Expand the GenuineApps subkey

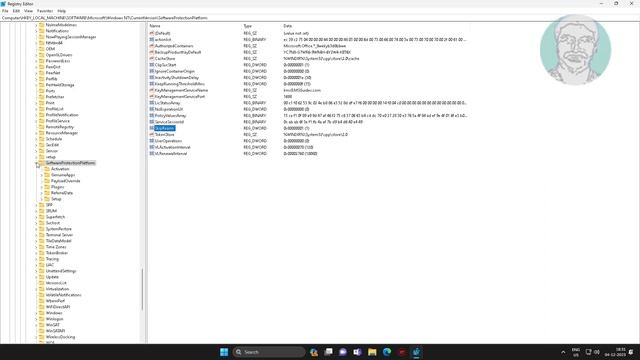pos(41,175)
